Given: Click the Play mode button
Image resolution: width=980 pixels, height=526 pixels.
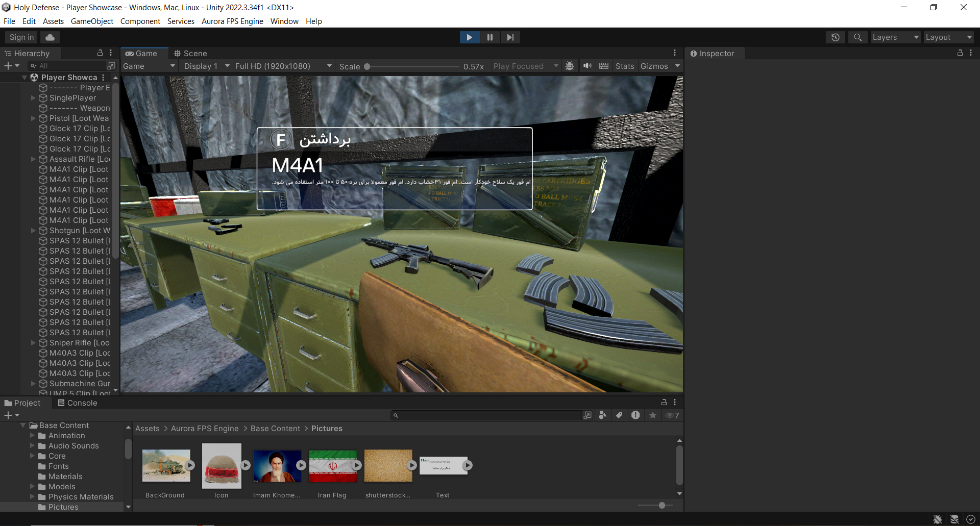Looking at the screenshot, I should click(x=469, y=37).
